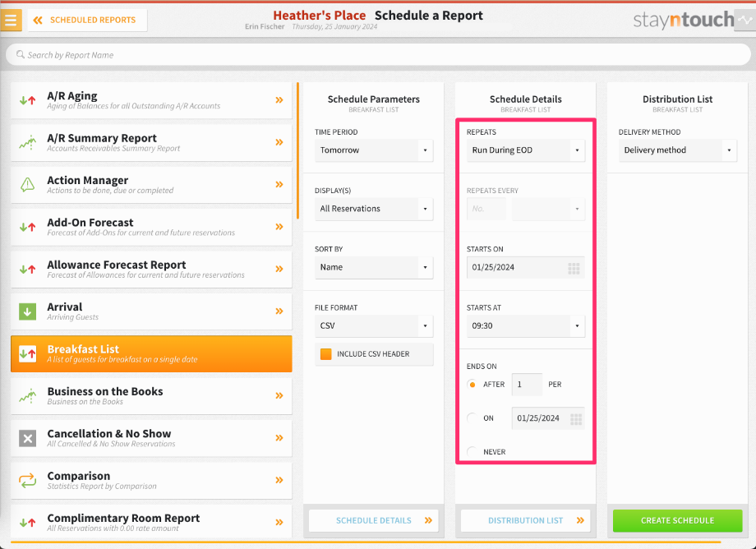Image resolution: width=756 pixels, height=549 pixels.
Task: Go back to Scheduled Reports
Action: 87,21
